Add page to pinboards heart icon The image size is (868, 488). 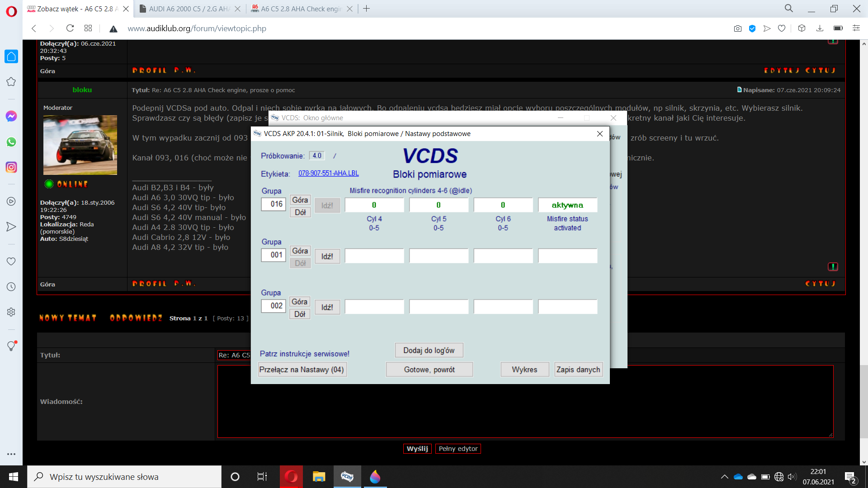pyautogui.click(x=782, y=28)
